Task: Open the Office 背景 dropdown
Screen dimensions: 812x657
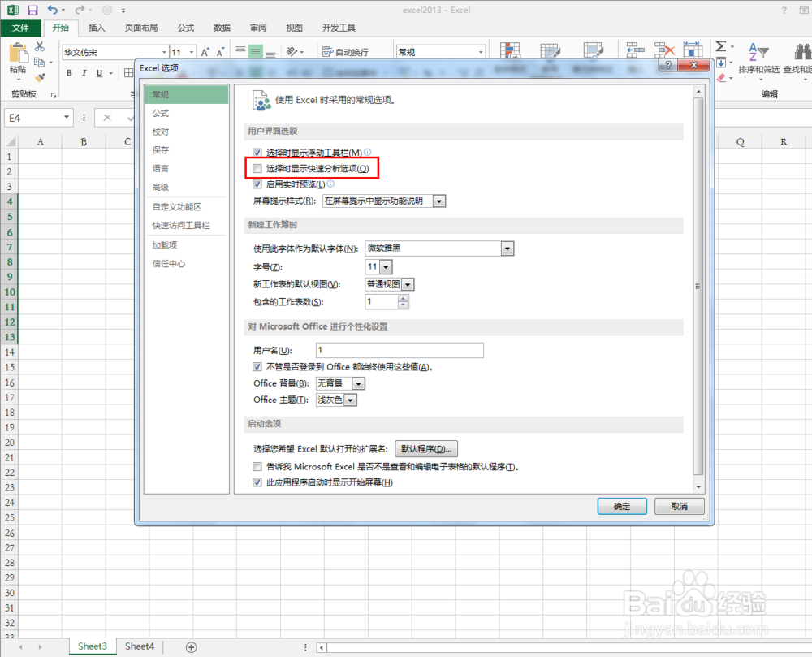Action: pyautogui.click(x=358, y=383)
